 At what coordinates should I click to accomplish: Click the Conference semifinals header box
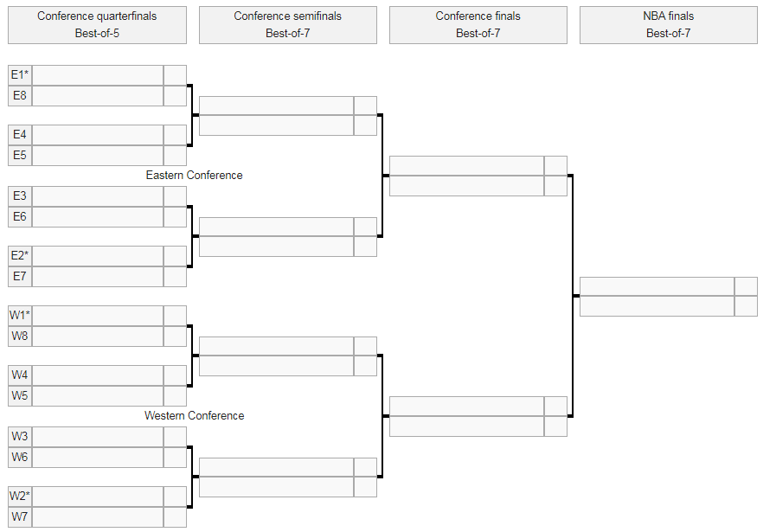(x=287, y=25)
